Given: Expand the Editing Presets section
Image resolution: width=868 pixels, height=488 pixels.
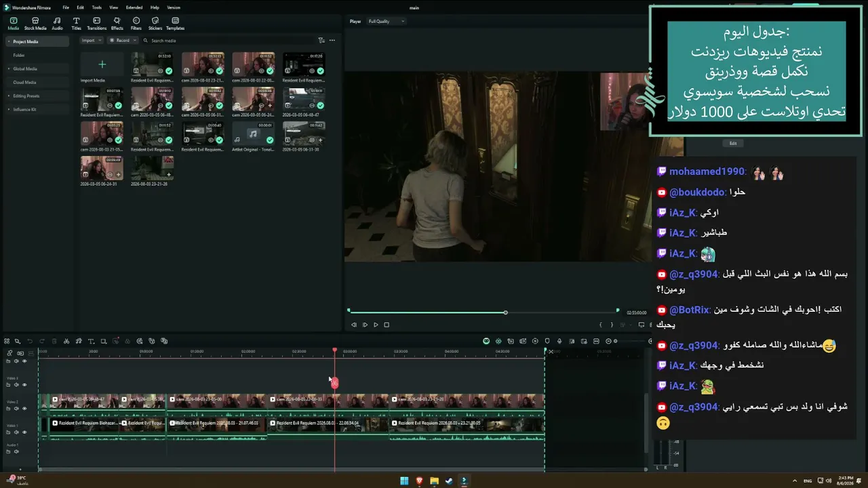Looking at the screenshot, I should 9,96.
